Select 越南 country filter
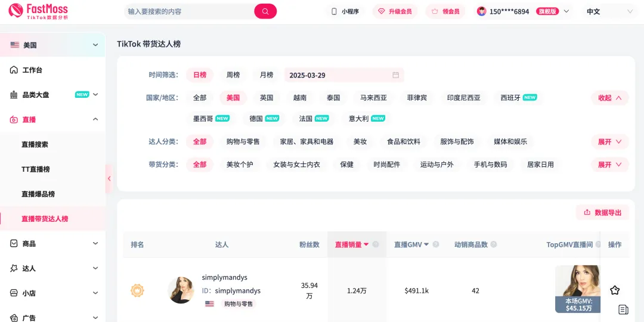This screenshot has height=322, width=644. tap(300, 98)
